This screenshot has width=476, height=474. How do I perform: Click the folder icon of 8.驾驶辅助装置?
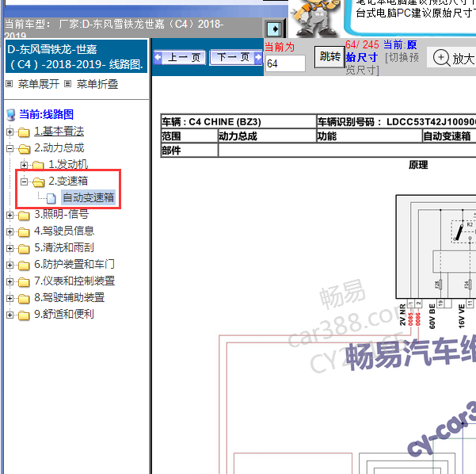tap(24, 299)
